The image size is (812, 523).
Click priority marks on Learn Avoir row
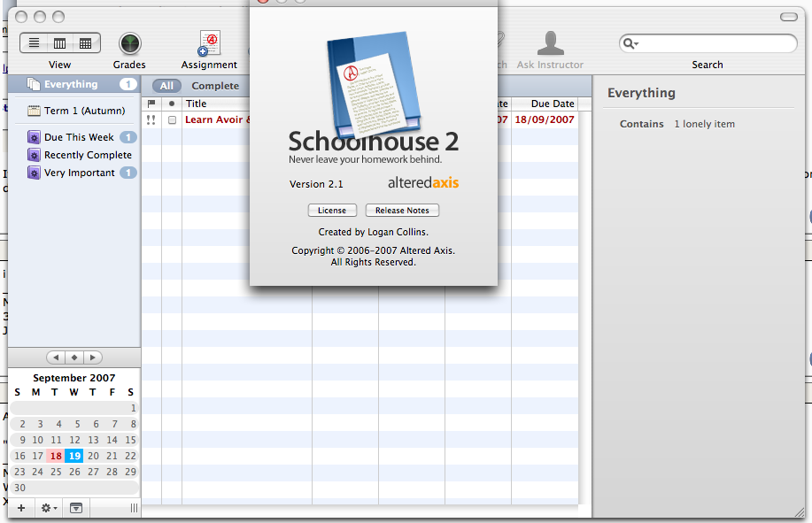151,120
